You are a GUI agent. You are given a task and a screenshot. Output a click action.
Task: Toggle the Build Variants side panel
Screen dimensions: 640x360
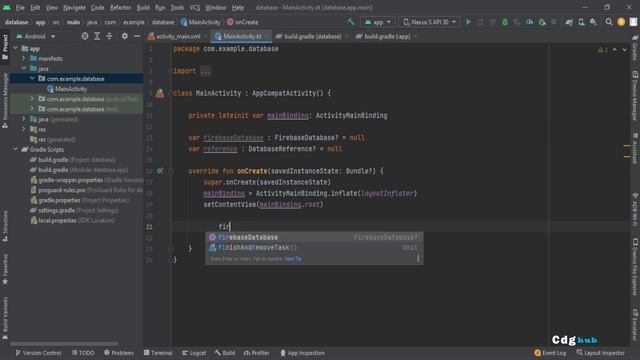click(5, 318)
